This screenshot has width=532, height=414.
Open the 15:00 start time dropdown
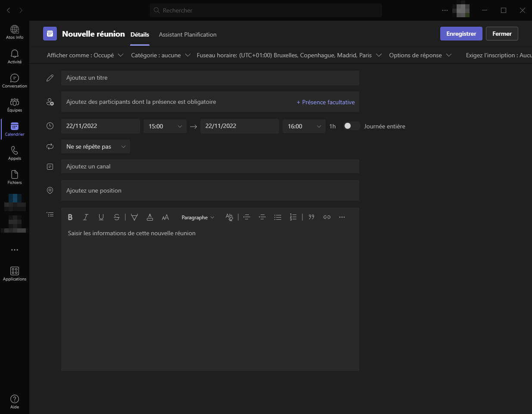click(x=165, y=126)
